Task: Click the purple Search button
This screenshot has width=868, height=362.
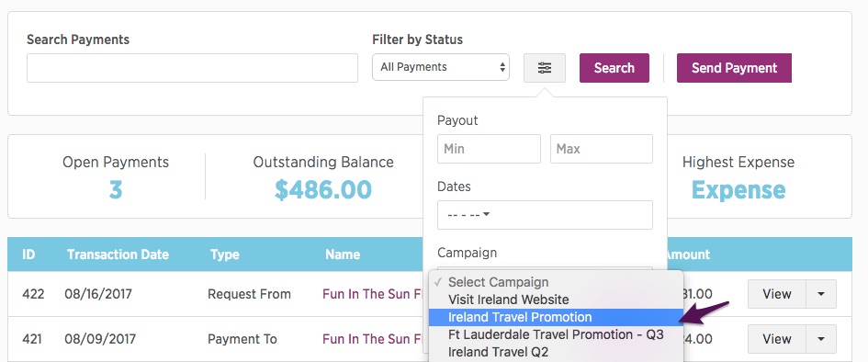Action: 614,68
